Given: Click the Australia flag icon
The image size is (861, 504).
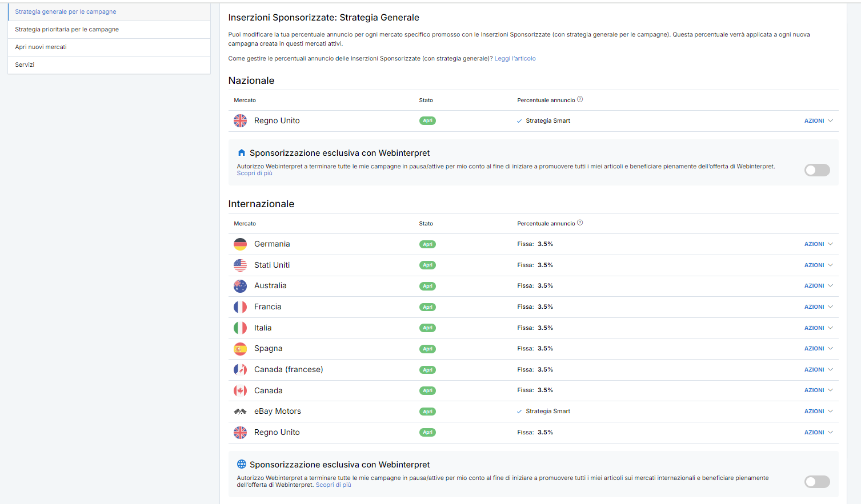Looking at the screenshot, I should [x=240, y=286].
